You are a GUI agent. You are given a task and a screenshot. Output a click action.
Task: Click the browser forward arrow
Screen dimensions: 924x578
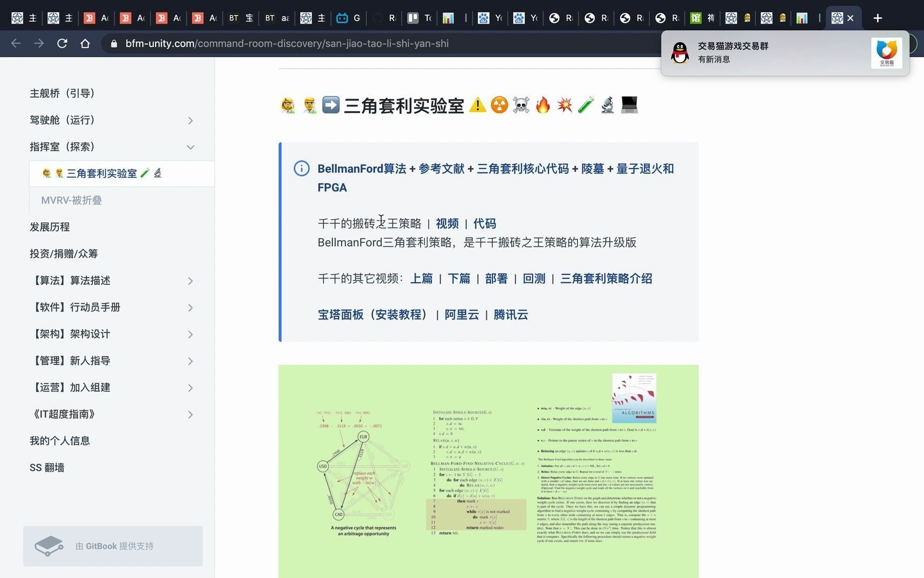coord(38,43)
